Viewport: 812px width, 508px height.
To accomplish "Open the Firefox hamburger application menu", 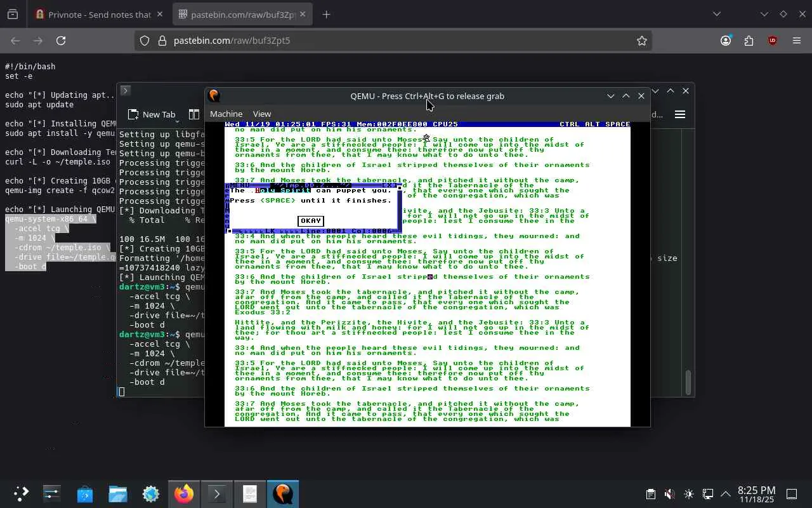I will [x=797, y=41].
